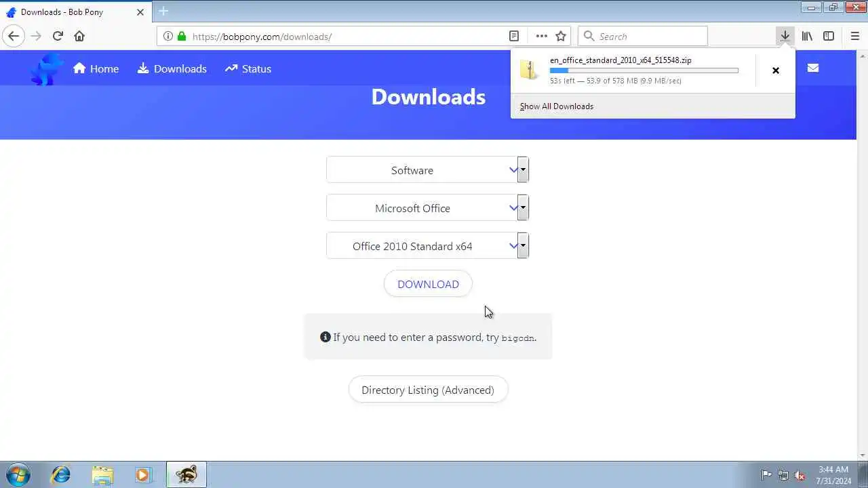Click the arrow button beside Microsoft Office dropdown
868x488 pixels.
pos(523,207)
